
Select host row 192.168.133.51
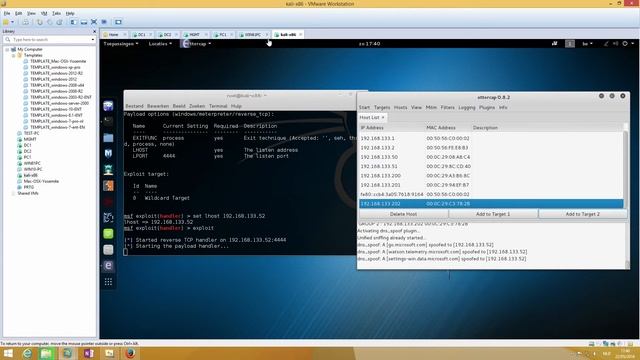491,167
